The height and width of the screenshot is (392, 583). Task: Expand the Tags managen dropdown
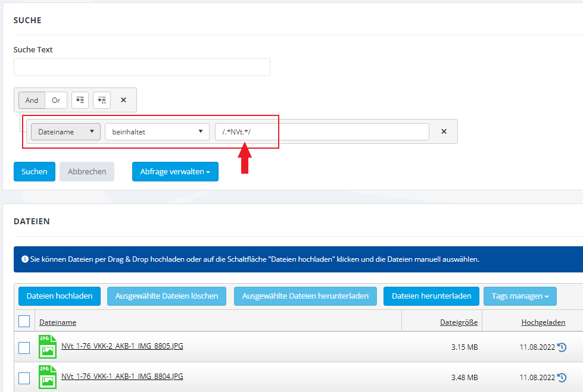[520, 296]
